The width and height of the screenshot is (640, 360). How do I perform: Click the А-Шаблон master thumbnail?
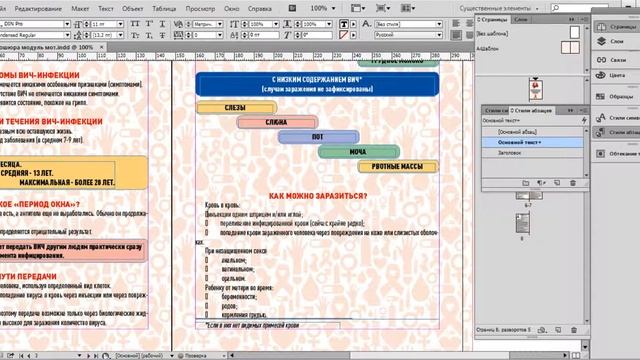570,48
